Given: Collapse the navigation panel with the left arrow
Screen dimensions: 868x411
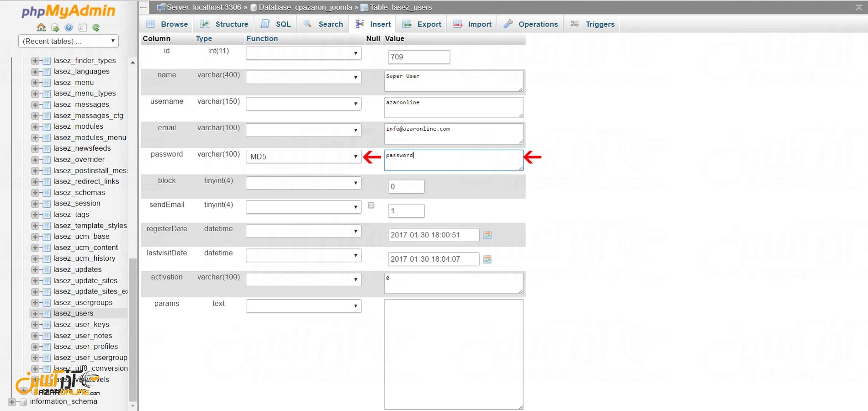Looking at the screenshot, I should [143, 7].
